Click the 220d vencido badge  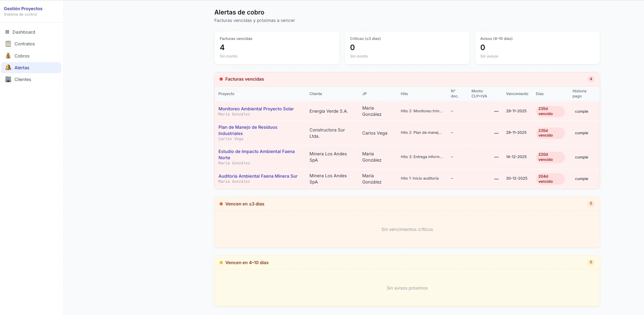click(550, 157)
